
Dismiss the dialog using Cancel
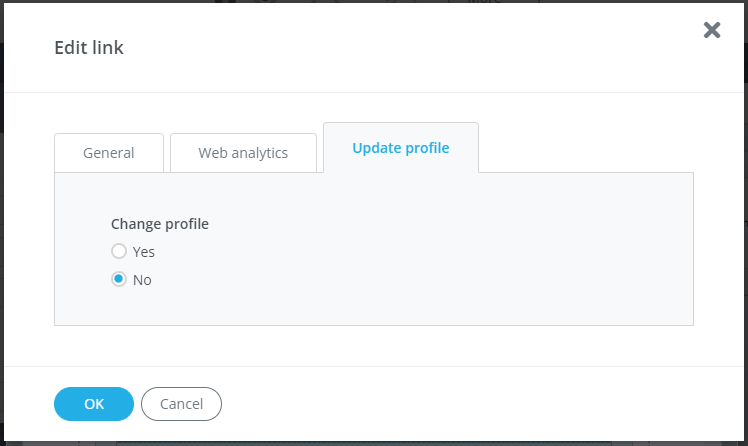pos(181,404)
